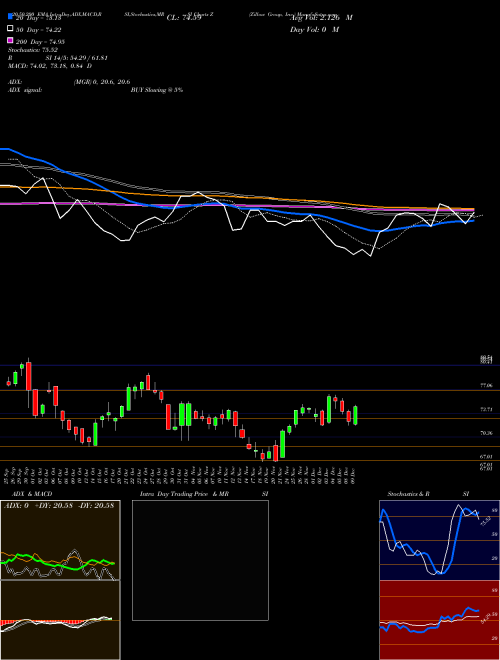500x660 pixels.
Task: Click the 'ADX: 0 +DY: 20.58 -DY: 20.58' readout
Action: (59, 506)
